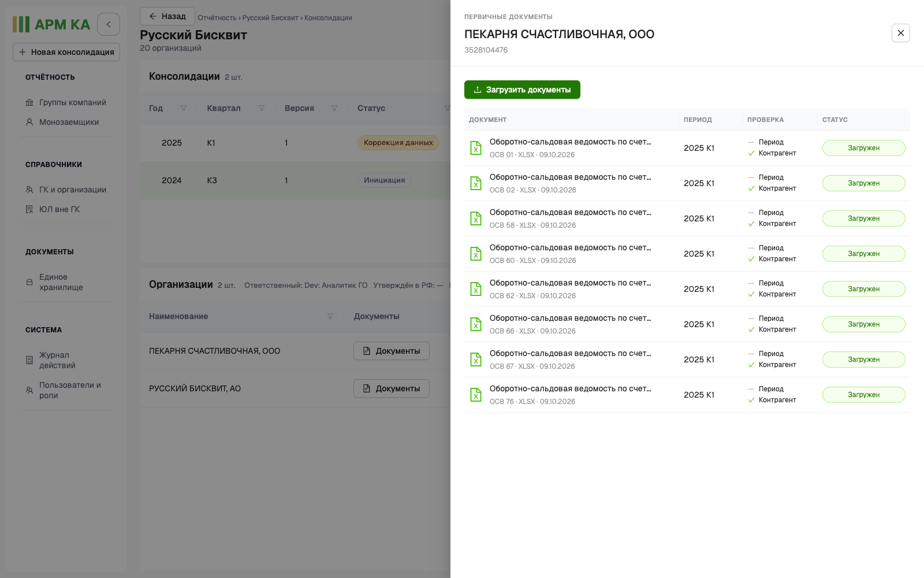Click the Журнал действий icon
This screenshot has width=924, height=578.
(x=29, y=360)
